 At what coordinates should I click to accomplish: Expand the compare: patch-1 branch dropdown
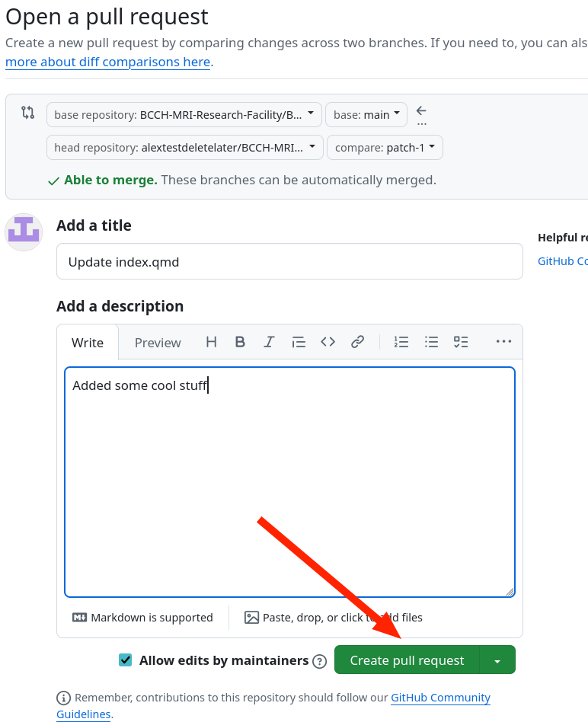point(385,148)
